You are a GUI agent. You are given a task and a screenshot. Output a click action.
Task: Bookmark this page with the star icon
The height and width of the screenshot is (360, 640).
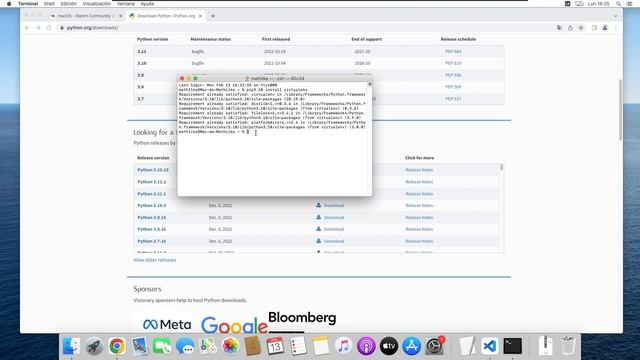(581, 28)
